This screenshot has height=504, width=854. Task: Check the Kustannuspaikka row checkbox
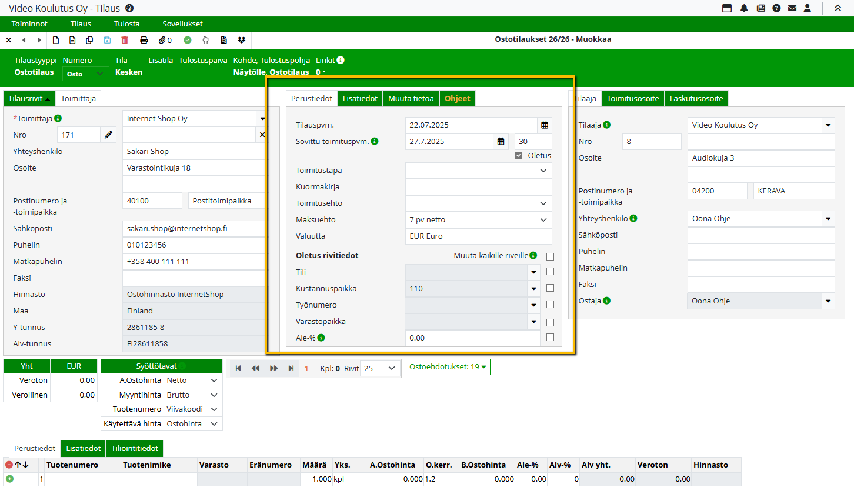[x=550, y=288]
